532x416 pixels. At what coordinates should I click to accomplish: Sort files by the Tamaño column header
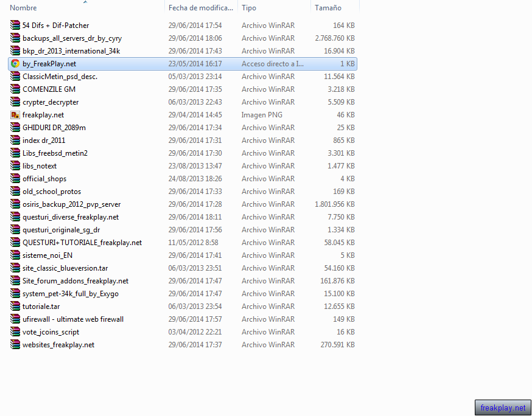coord(335,8)
